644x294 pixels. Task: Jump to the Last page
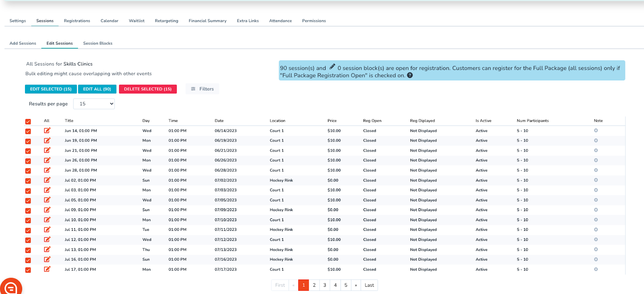[369, 285]
